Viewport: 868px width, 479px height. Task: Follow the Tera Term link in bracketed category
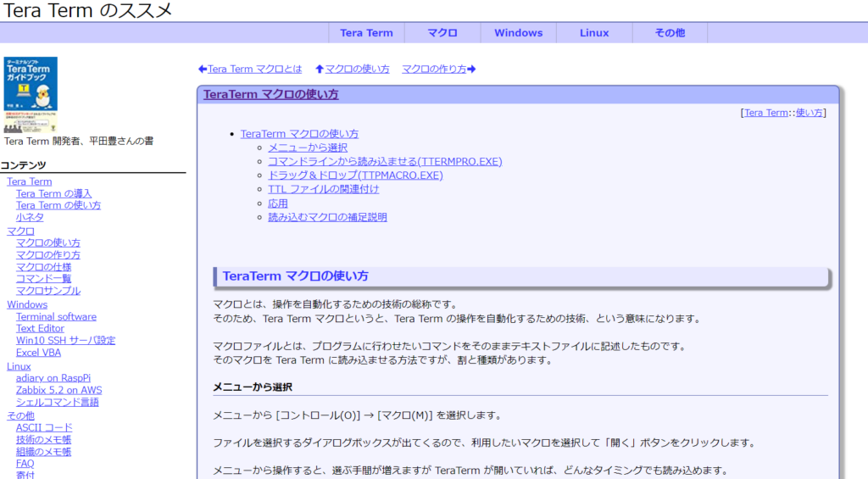coord(766,113)
